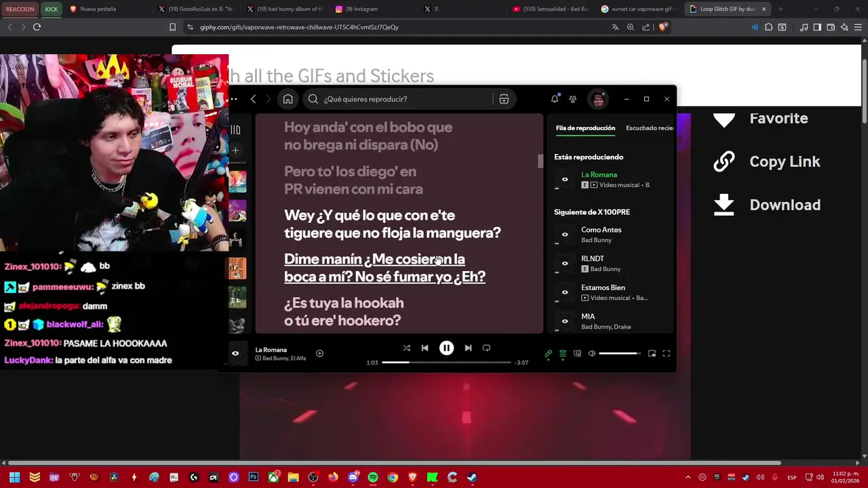
Task: Open Photoshop from Windows taskbar
Action: click(x=254, y=477)
